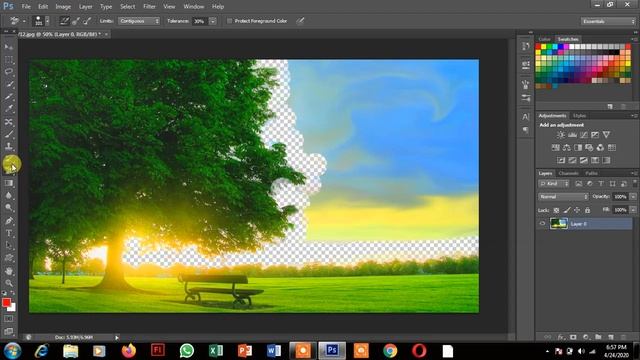Open the Filter menu
This screenshot has height=360, width=640.
(149, 7)
